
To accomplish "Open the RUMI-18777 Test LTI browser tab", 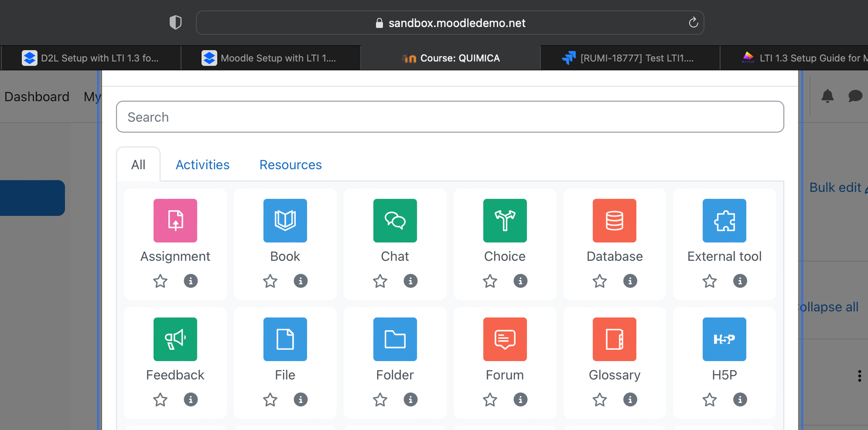I will (x=630, y=58).
